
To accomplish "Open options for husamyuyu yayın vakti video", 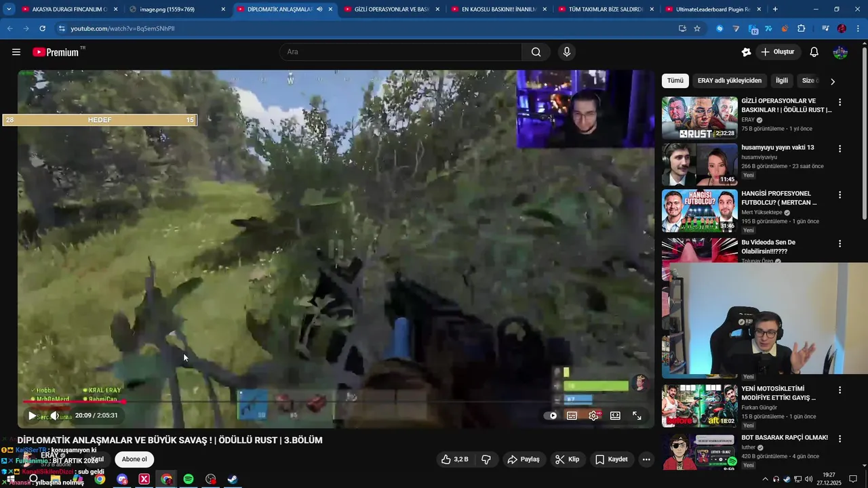I will (x=840, y=148).
